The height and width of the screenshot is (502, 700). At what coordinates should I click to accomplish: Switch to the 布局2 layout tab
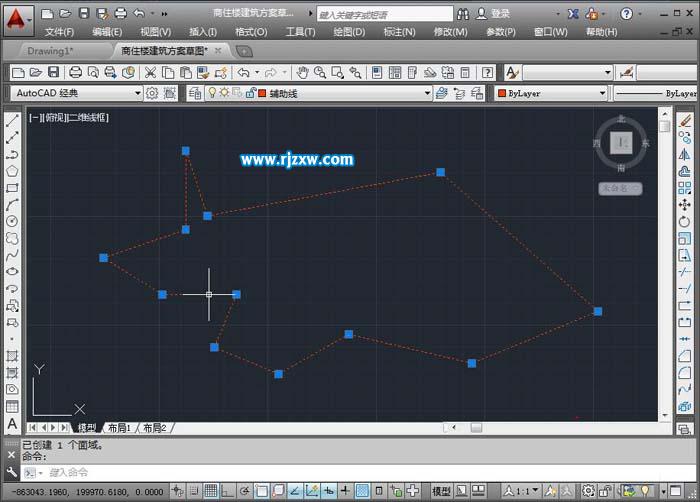pos(154,428)
